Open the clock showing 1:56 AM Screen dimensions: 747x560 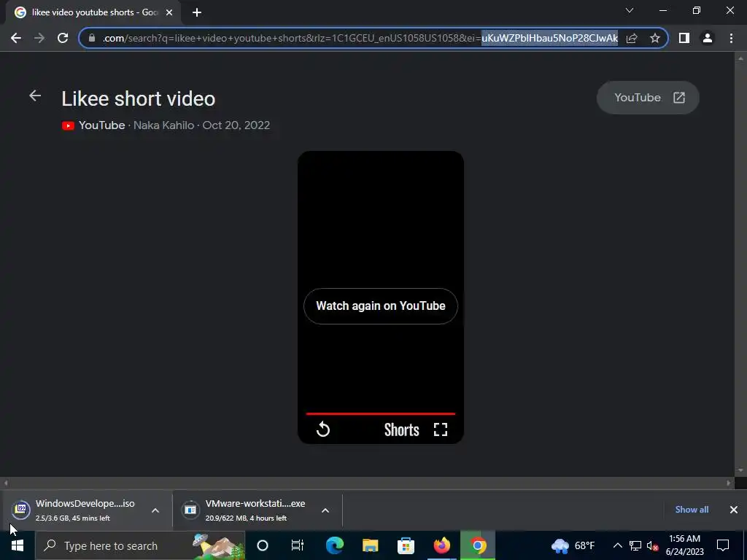[x=684, y=545]
